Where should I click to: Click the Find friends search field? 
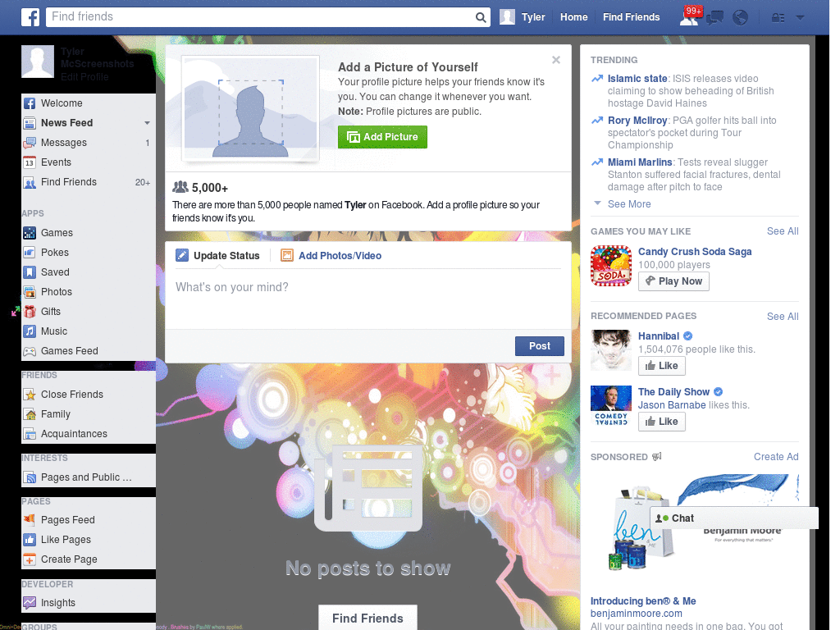261,17
